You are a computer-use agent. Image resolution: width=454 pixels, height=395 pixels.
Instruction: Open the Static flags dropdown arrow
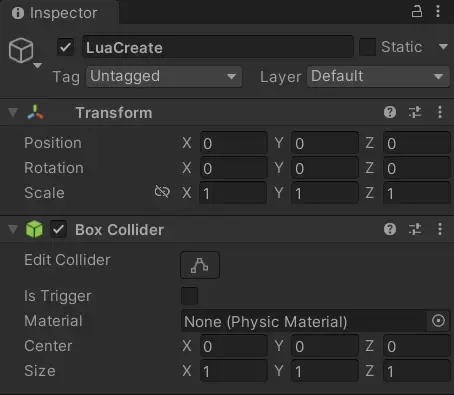tap(443, 47)
